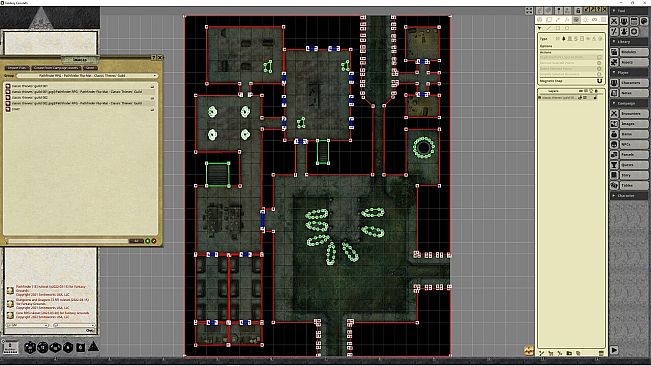
Task: Collapse the Campaign sidebar section
Action: pos(629,103)
